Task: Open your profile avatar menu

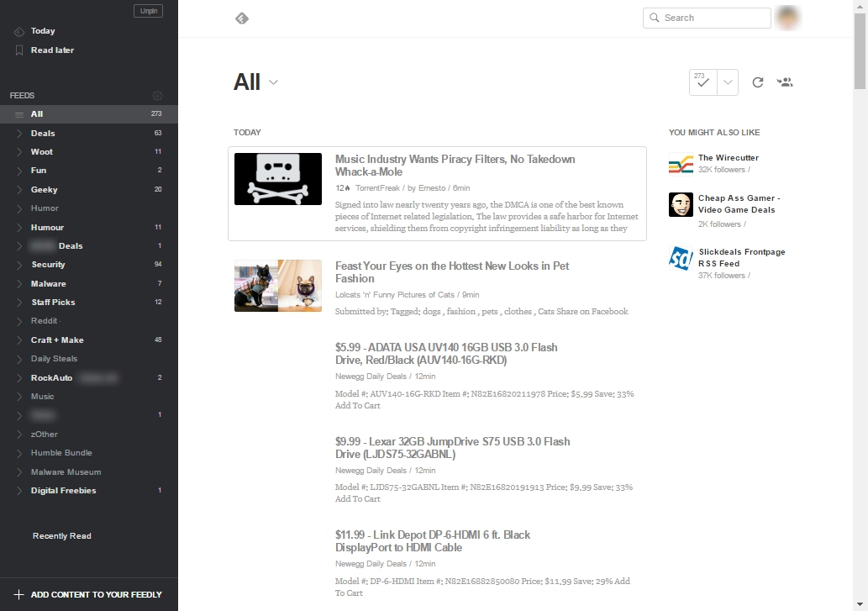Action: click(x=787, y=17)
